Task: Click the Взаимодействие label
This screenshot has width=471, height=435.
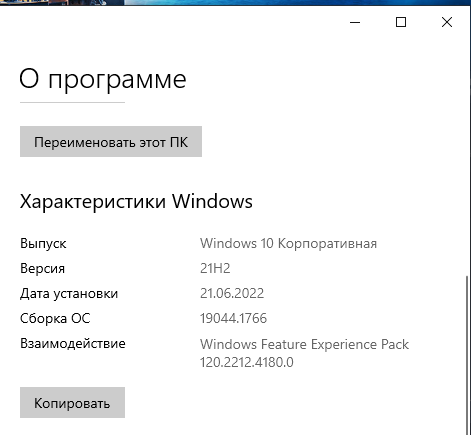Action: point(73,343)
